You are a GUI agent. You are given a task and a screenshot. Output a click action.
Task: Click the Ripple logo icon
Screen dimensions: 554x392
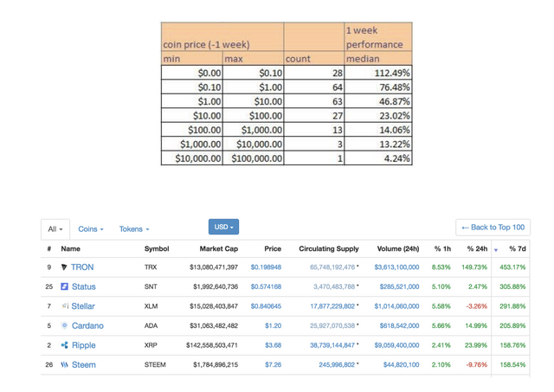[x=64, y=345]
